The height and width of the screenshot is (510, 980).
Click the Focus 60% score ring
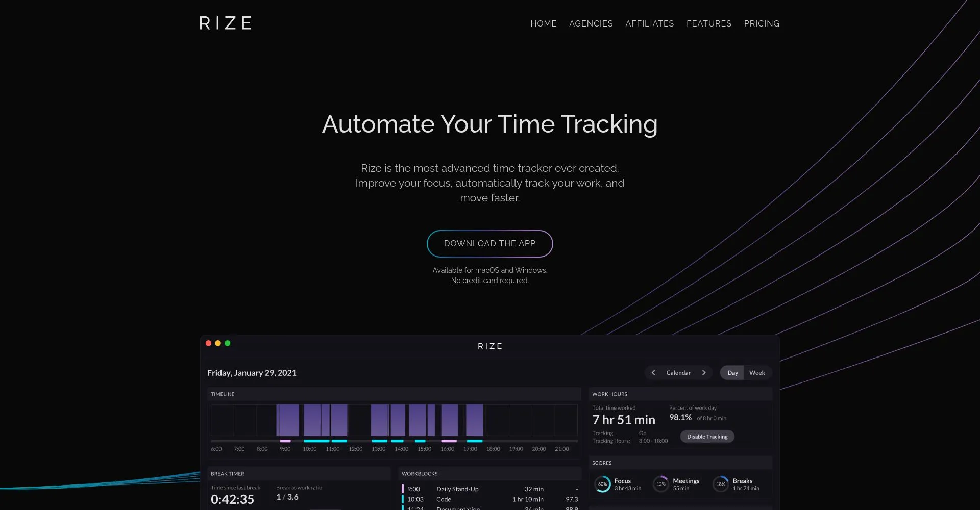(602, 484)
